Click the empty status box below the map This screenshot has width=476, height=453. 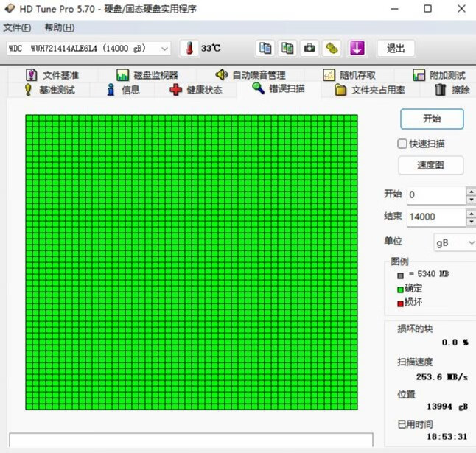pyautogui.click(x=192, y=440)
